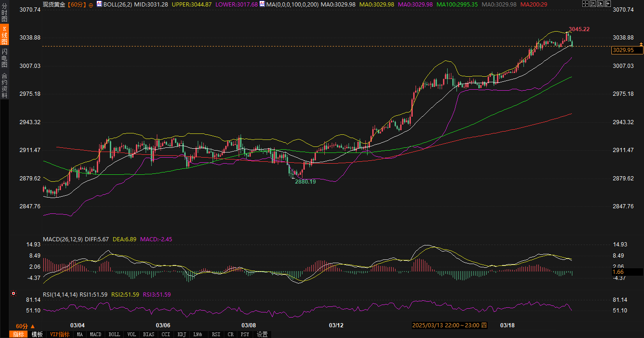This screenshot has width=644, height=338.
Task: Open the 合约资料 side tab
Action: pyautogui.click(x=4, y=85)
